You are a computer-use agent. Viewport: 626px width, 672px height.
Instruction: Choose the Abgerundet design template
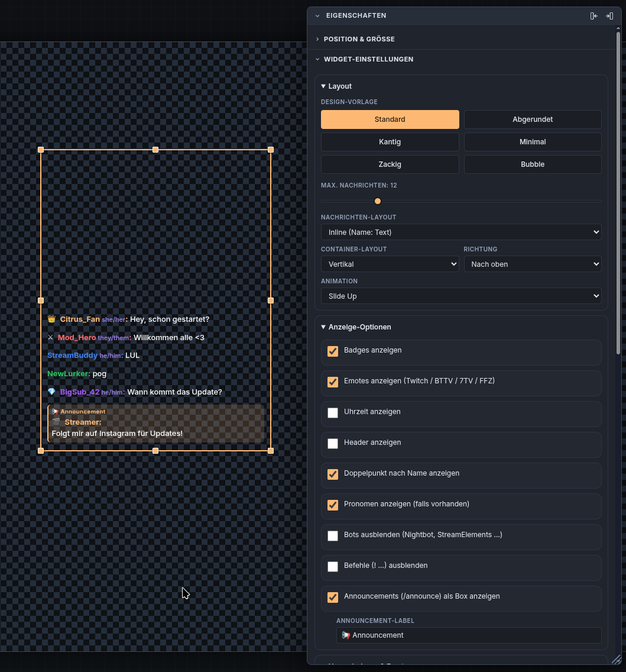pos(532,119)
